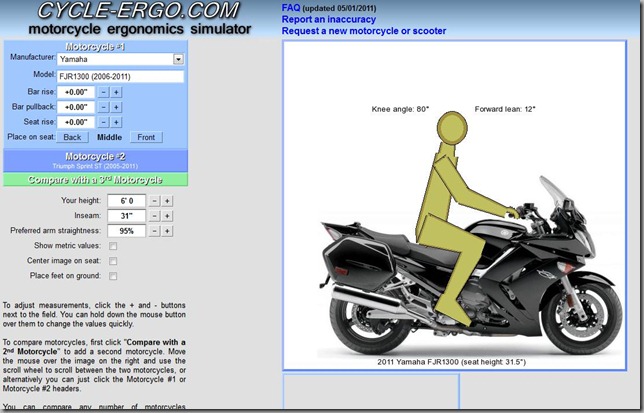Enable Place feet on ground checkbox
The height and width of the screenshot is (413, 644).
pyautogui.click(x=113, y=276)
